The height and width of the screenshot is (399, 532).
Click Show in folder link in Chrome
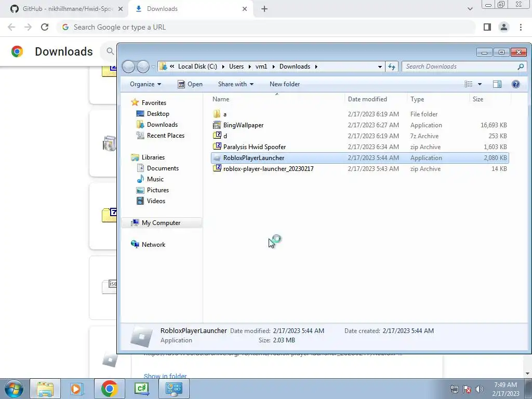tap(165, 376)
